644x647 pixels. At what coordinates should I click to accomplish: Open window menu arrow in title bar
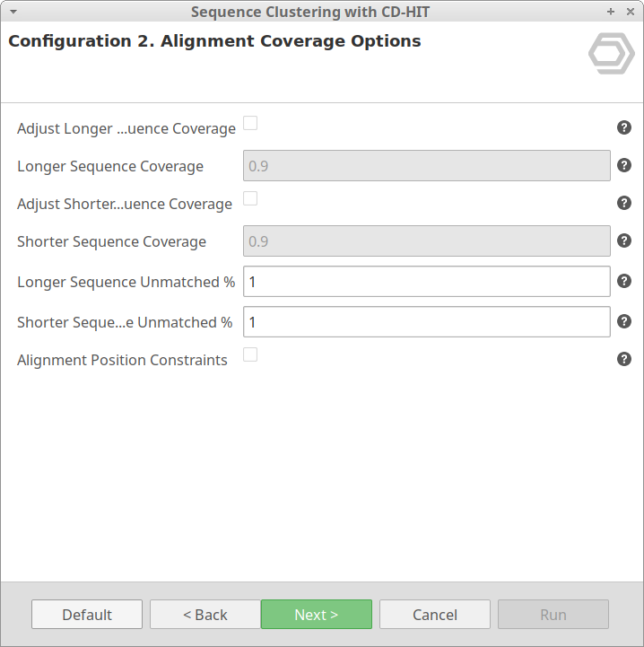point(13,11)
